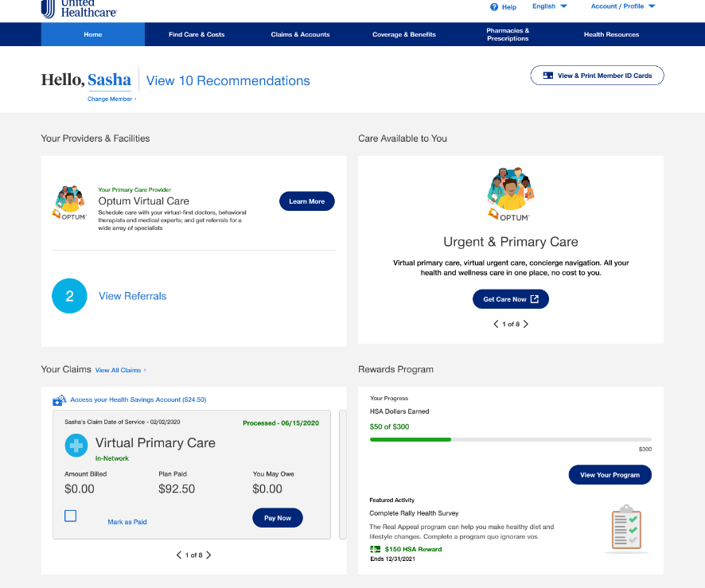This screenshot has height=588, width=705.
Task: Click the Pay Now button
Action: coord(278,518)
